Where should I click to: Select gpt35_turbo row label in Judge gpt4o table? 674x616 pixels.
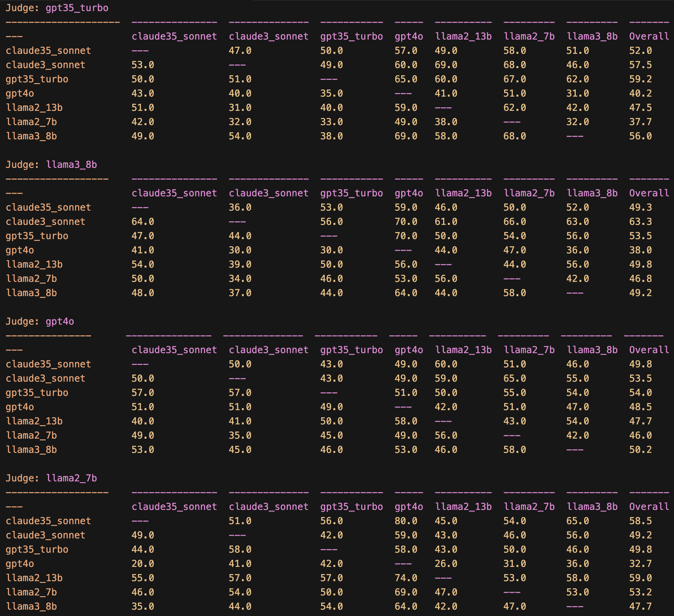tap(37, 393)
